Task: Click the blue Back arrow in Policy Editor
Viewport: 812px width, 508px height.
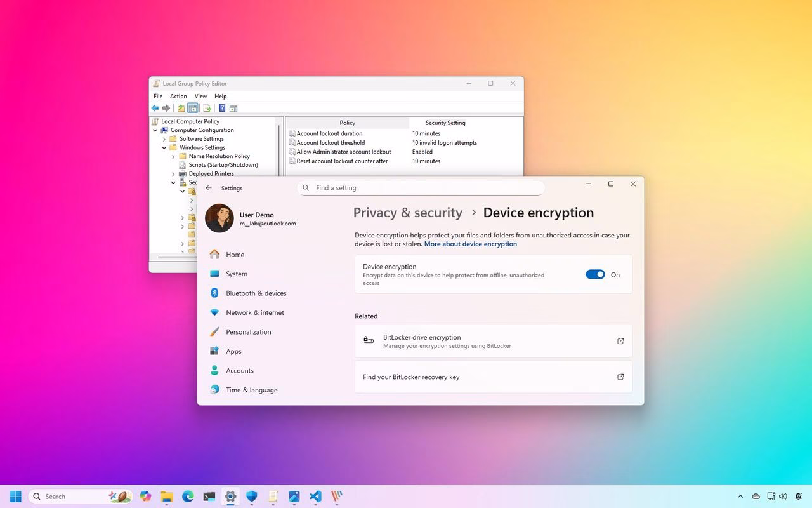Action: (x=155, y=108)
